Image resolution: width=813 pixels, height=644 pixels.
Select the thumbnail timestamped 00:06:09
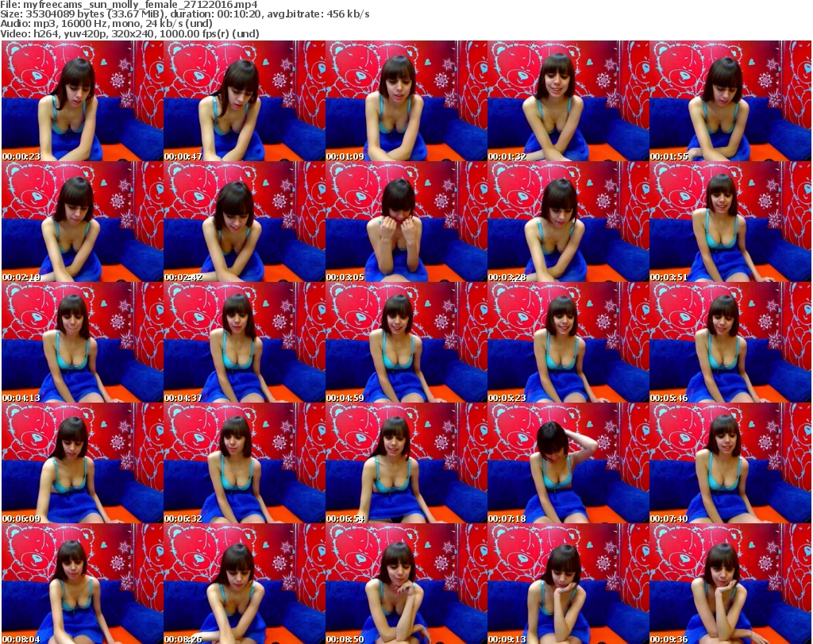[x=83, y=463]
